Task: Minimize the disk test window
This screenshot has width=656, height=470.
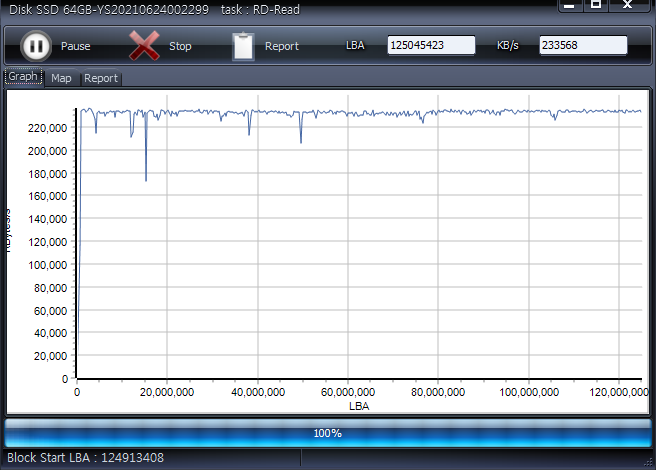Action: click(568, 5)
